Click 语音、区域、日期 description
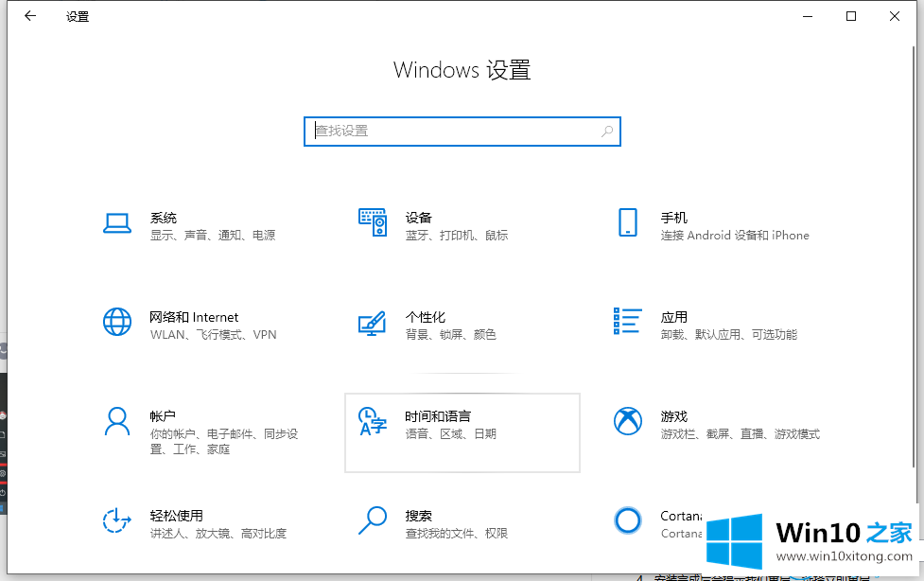 [451, 434]
